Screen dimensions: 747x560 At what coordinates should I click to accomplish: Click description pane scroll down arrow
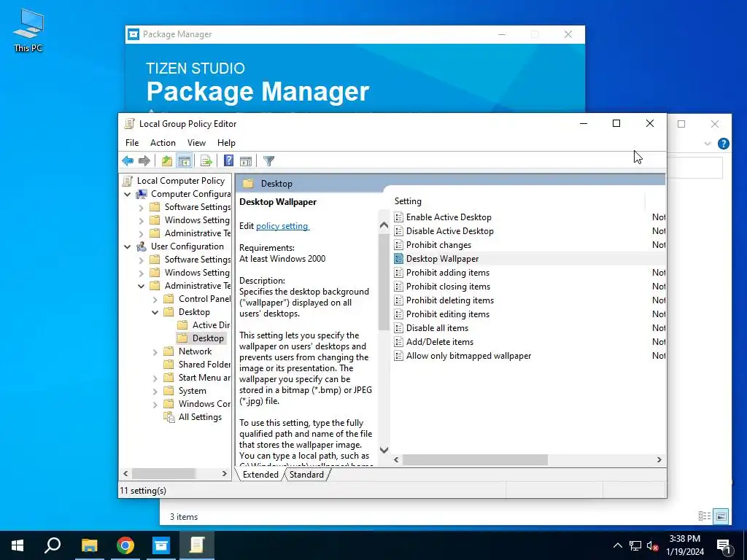click(384, 449)
